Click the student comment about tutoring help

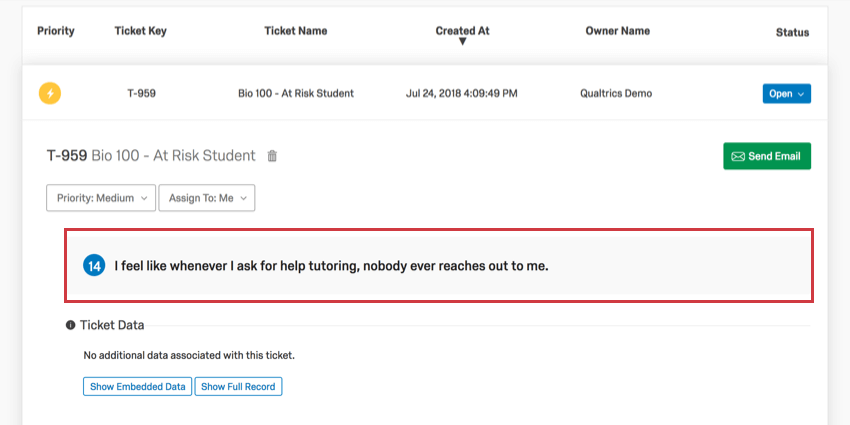pyautogui.click(x=331, y=266)
